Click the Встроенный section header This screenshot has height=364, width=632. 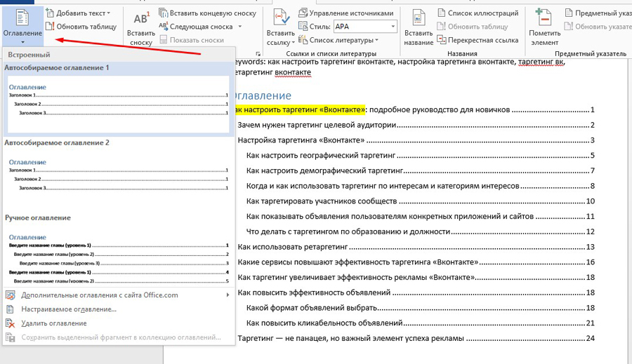[x=29, y=55]
